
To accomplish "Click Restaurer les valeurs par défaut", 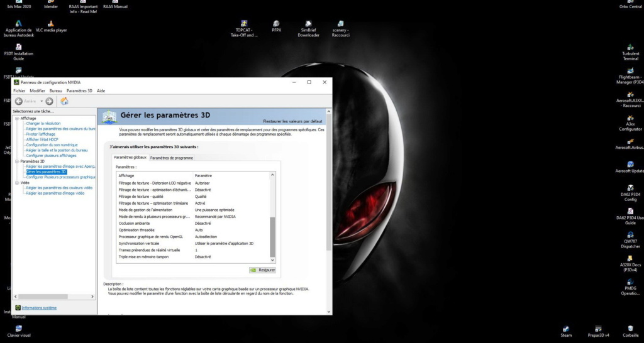I will click(293, 121).
